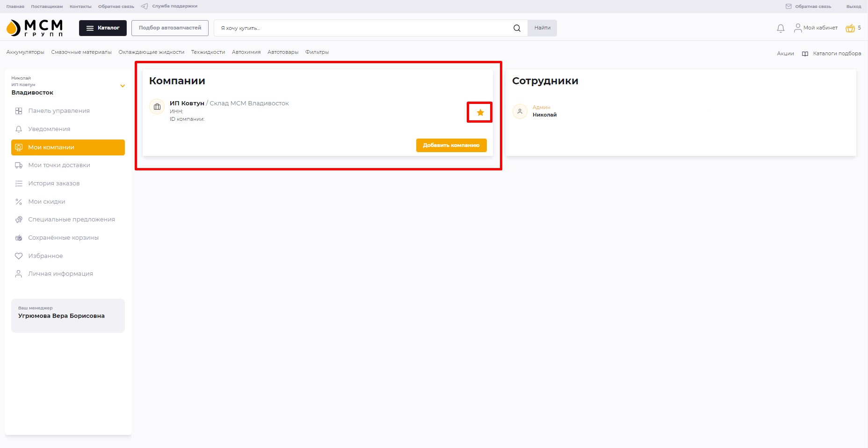Click the Личная информация person icon
Viewport: 868px width, 448px height.
[x=19, y=274]
